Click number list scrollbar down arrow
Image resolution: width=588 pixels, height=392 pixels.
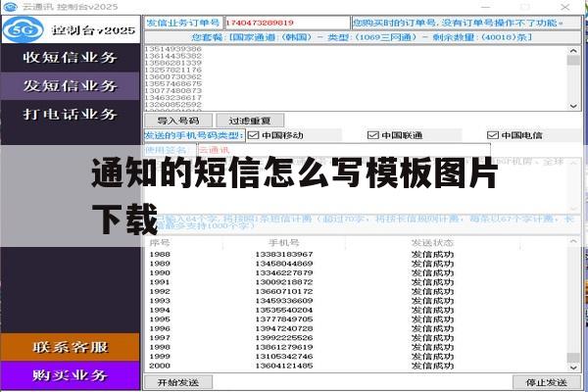[x=573, y=106]
